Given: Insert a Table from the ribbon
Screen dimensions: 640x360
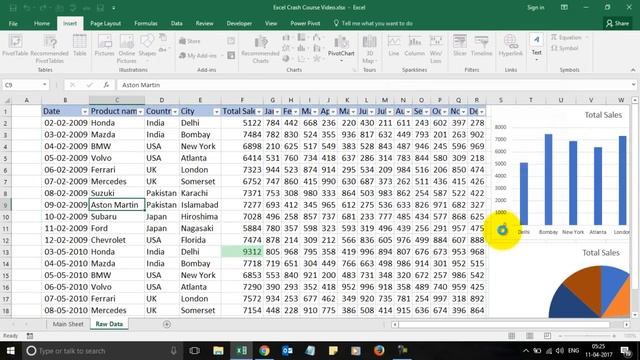Looking at the screenshot, I should point(80,45).
